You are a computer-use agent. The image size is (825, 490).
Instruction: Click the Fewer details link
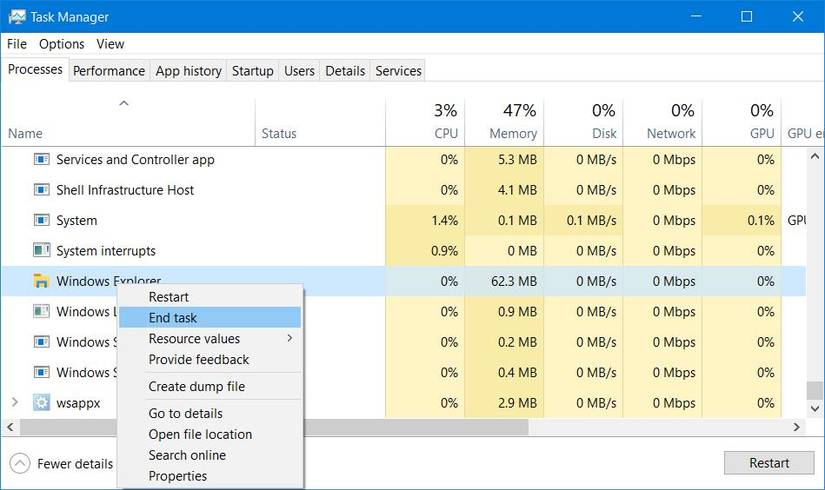click(75, 464)
